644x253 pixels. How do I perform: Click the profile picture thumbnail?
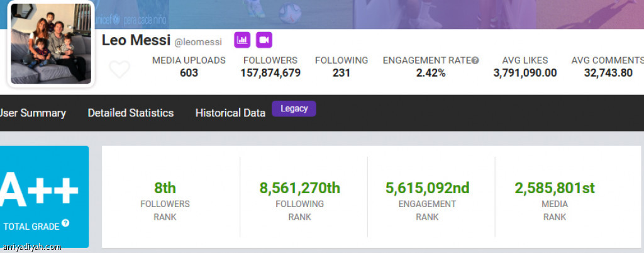coord(51,43)
